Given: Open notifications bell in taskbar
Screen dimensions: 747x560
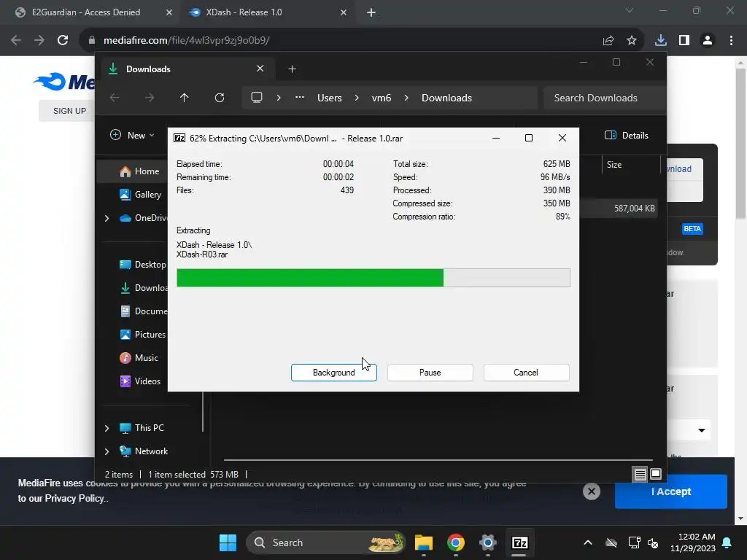Looking at the screenshot, I should 727,542.
